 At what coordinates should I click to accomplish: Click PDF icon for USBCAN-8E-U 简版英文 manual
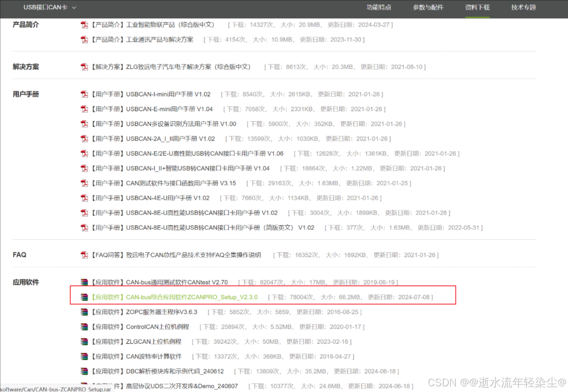pos(84,228)
